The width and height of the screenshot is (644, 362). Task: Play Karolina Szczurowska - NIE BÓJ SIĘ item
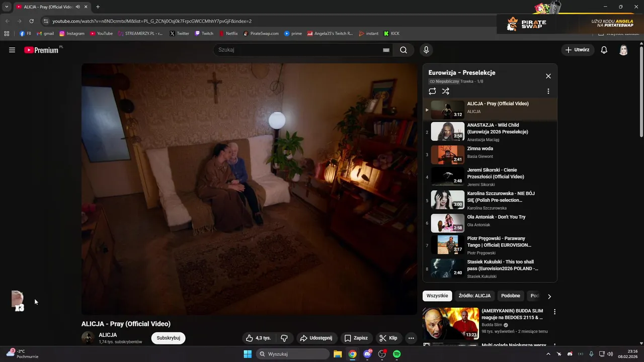coord(490,200)
